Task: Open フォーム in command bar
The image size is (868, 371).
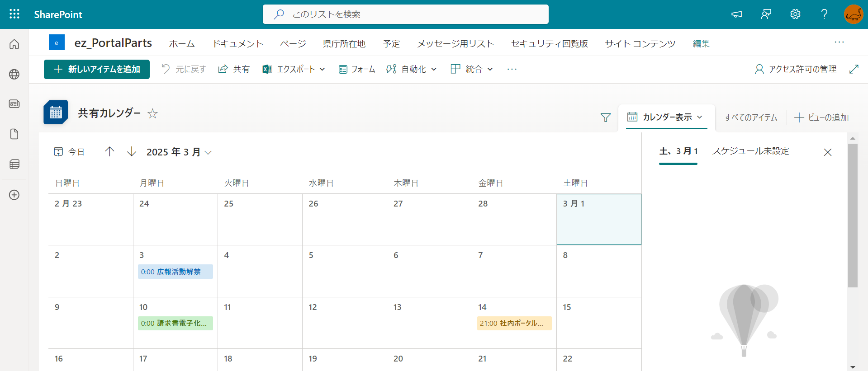Action: tap(357, 69)
